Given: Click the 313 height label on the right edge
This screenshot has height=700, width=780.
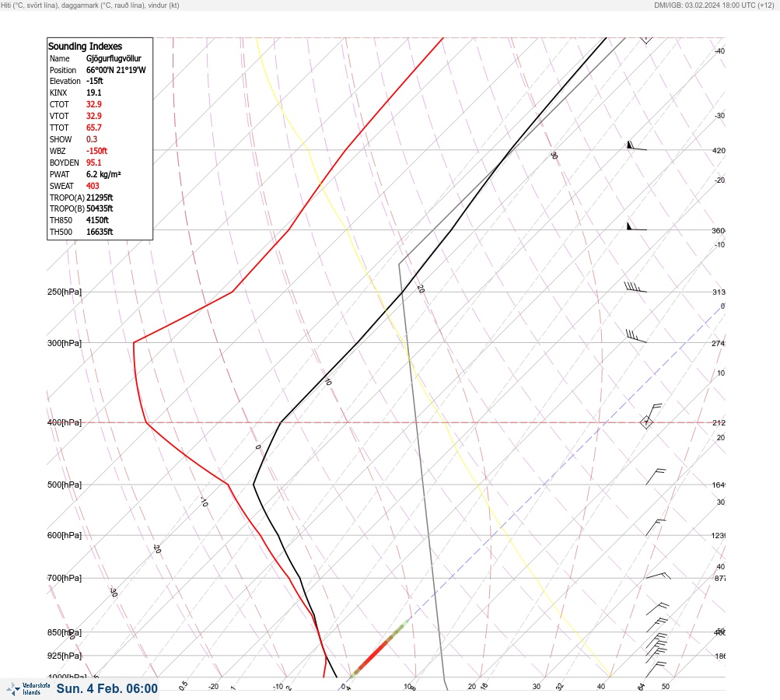Looking at the screenshot, I should point(719,292).
